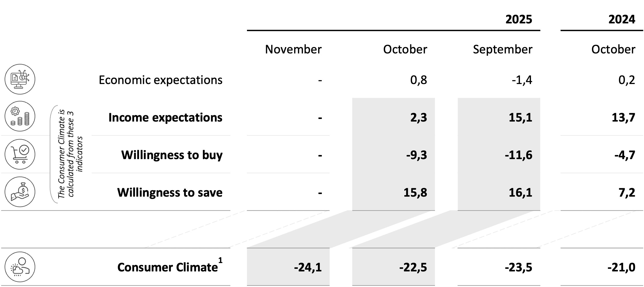Click the Willingness to buy cart icon

coord(20,154)
